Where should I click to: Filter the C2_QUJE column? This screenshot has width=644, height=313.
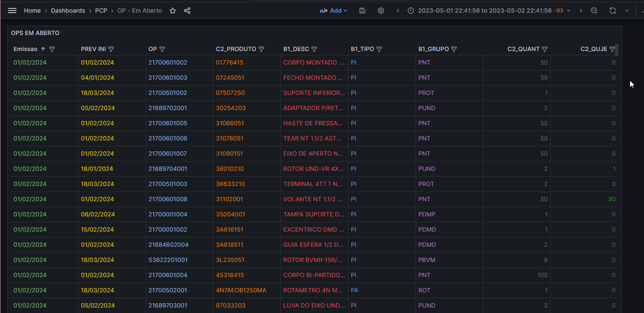pyautogui.click(x=612, y=49)
